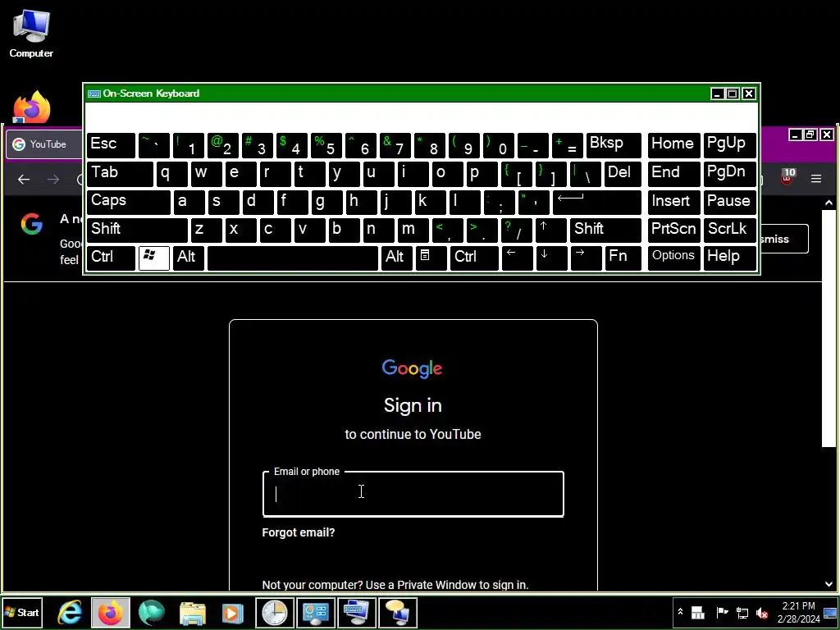
Task: Click the muted volume tray icon
Action: (762, 612)
